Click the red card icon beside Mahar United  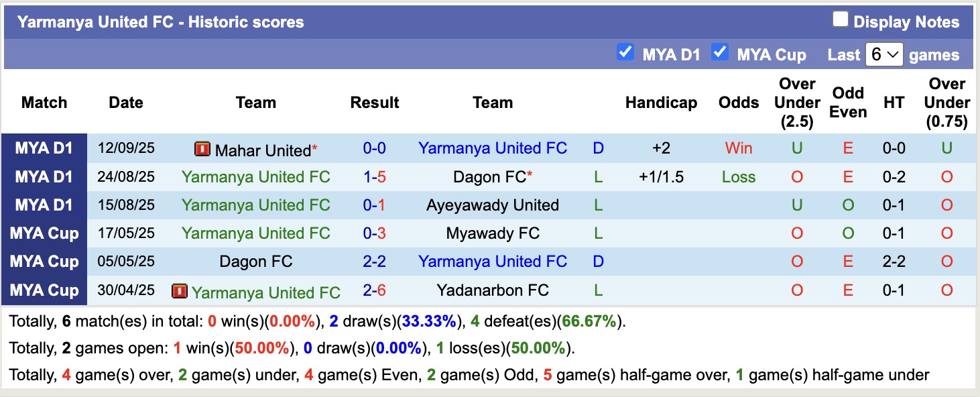click(202, 150)
